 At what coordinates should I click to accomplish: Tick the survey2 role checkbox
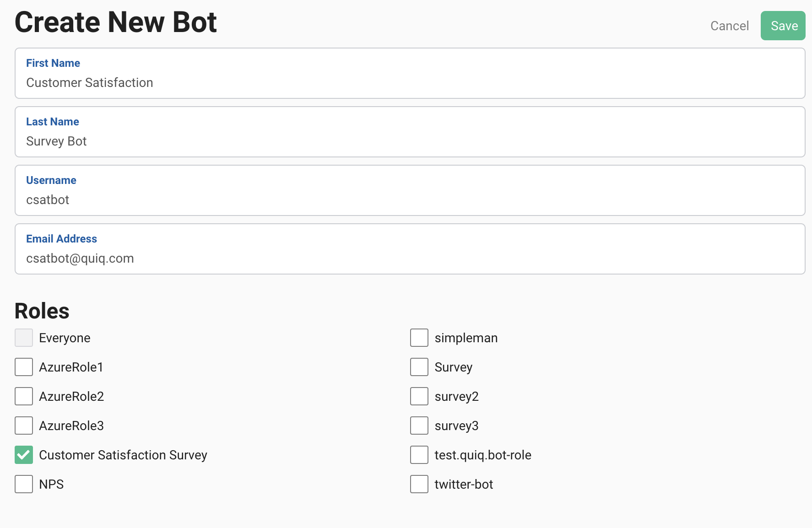(x=419, y=396)
